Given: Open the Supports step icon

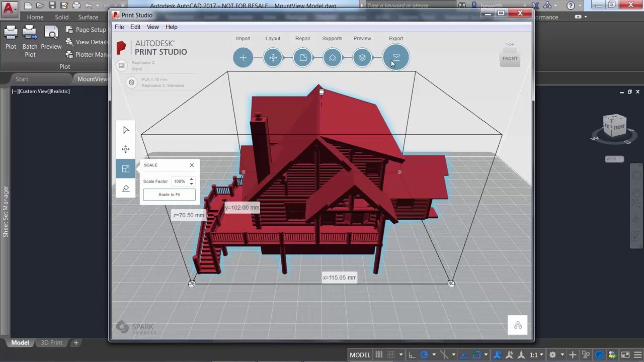Looking at the screenshot, I should pyautogui.click(x=333, y=57).
